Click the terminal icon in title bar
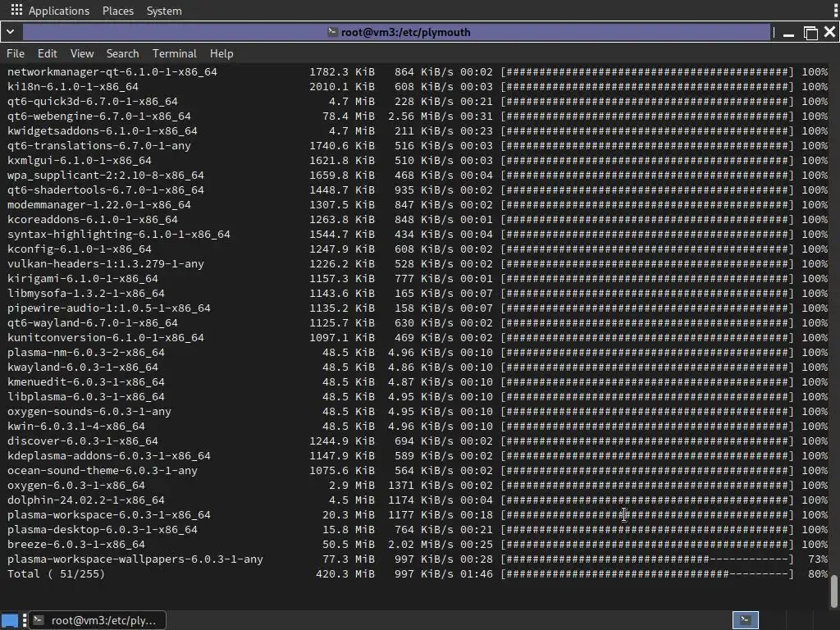The height and width of the screenshot is (630, 840). (x=333, y=32)
